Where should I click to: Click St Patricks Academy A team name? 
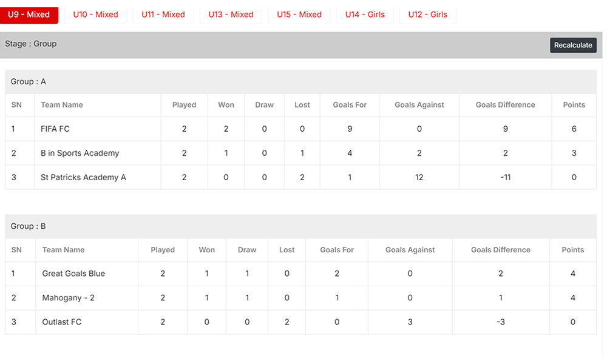point(83,177)
